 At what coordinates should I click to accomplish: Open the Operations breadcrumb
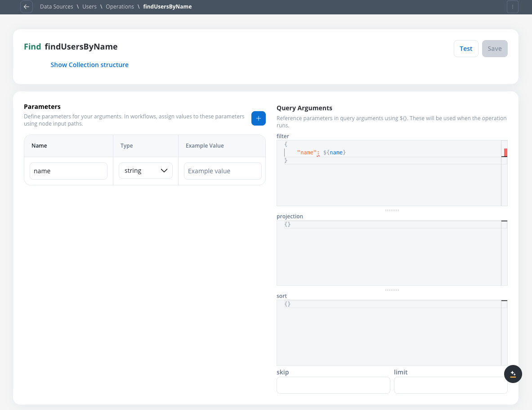(120, 7)
